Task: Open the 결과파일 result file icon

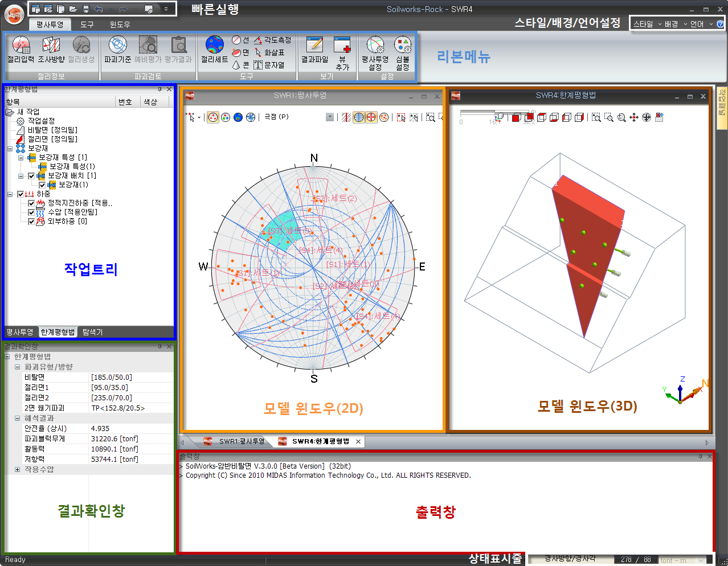Action: [314, 49]
